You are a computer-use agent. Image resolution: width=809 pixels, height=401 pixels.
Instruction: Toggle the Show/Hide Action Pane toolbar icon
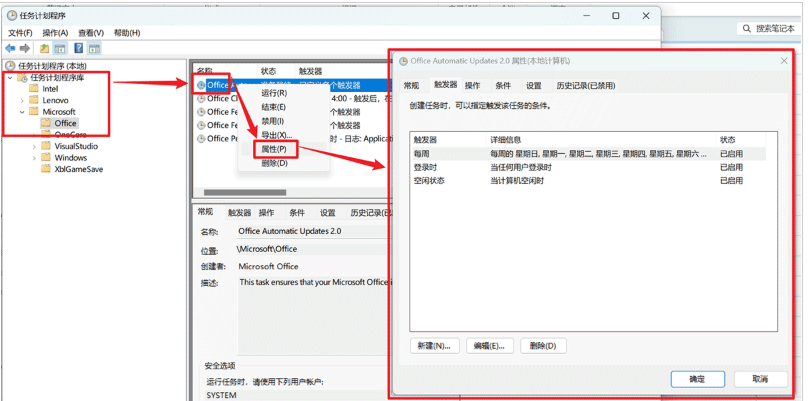click(x=94, y=49)
